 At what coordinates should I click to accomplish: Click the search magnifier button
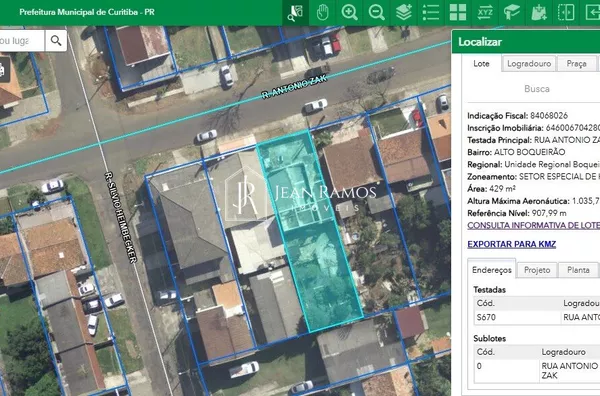tap(56, 41)
